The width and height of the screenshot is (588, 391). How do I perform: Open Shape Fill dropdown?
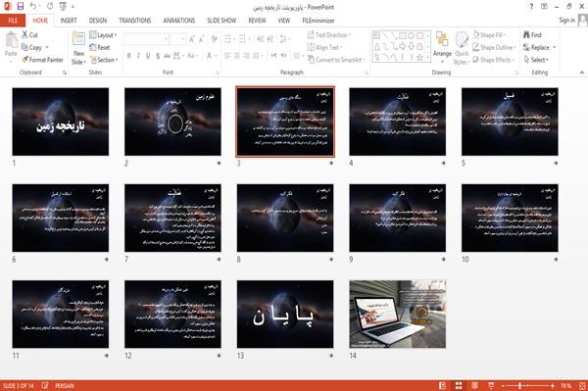[489, 35]
